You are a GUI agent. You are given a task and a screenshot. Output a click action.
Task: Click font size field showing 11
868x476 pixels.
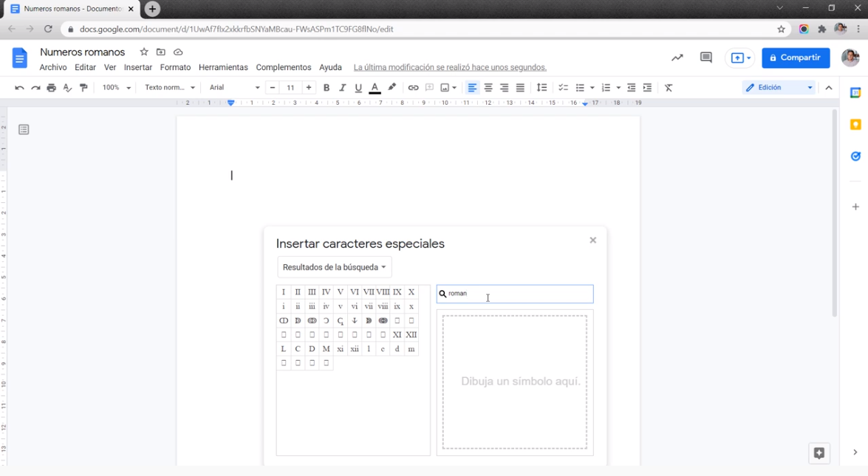[x=290, y=88]
